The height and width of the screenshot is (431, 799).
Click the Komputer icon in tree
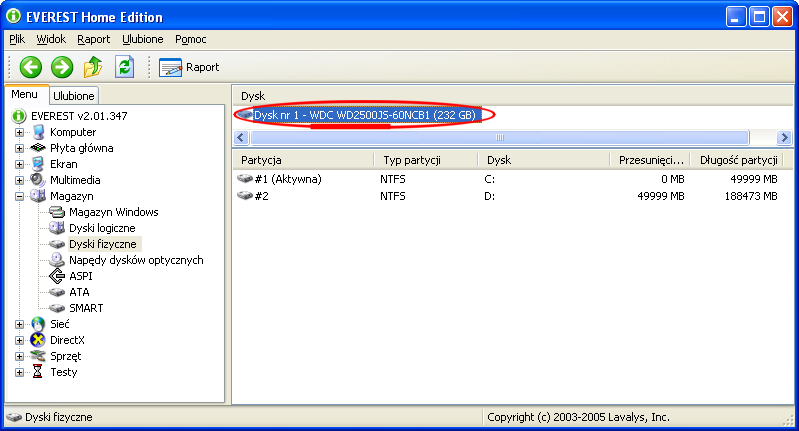tap(38, 132)
